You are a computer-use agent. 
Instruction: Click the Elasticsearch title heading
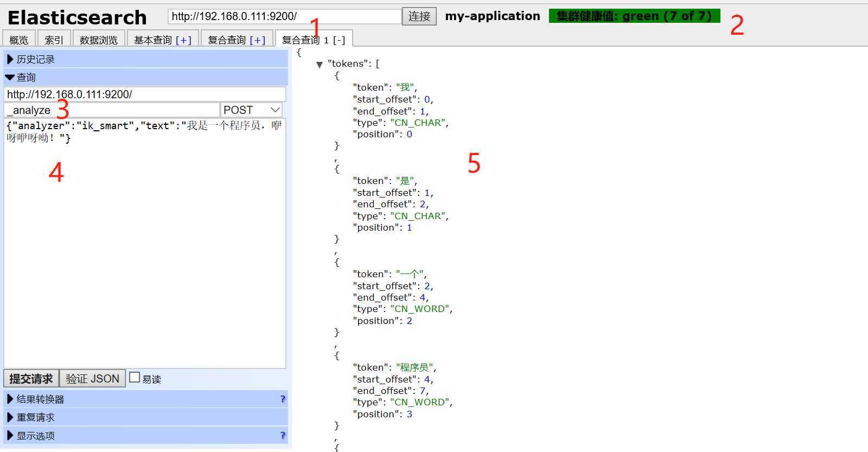(x=77, y=17)
